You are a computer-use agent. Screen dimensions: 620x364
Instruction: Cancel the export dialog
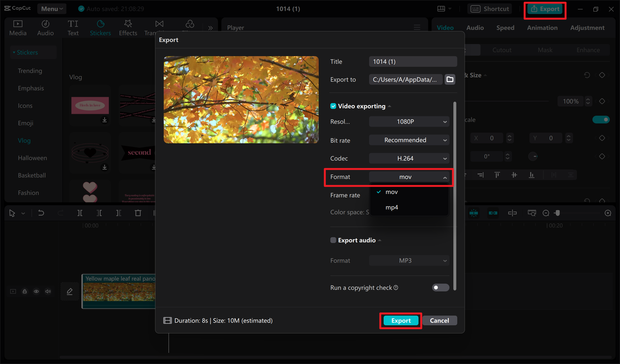point(440,320)
